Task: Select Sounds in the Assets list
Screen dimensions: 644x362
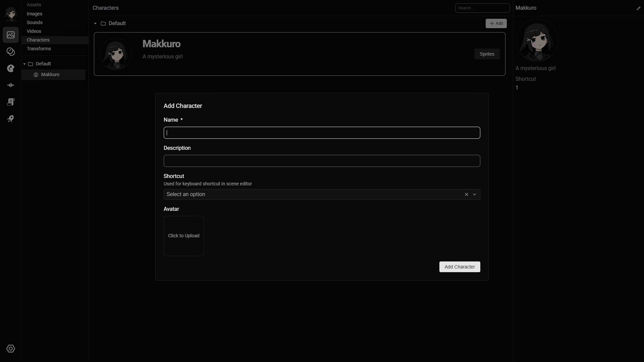Action: tap(35, 22)
